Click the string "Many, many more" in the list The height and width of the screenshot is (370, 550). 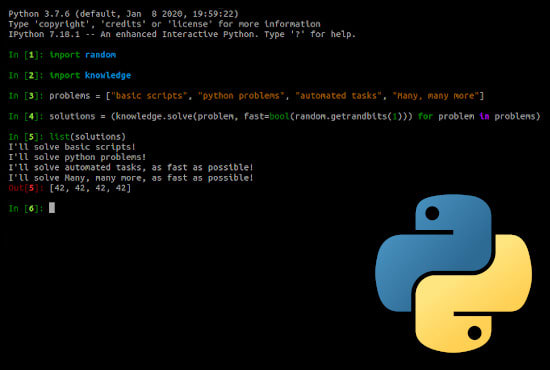tap(436, 96)
